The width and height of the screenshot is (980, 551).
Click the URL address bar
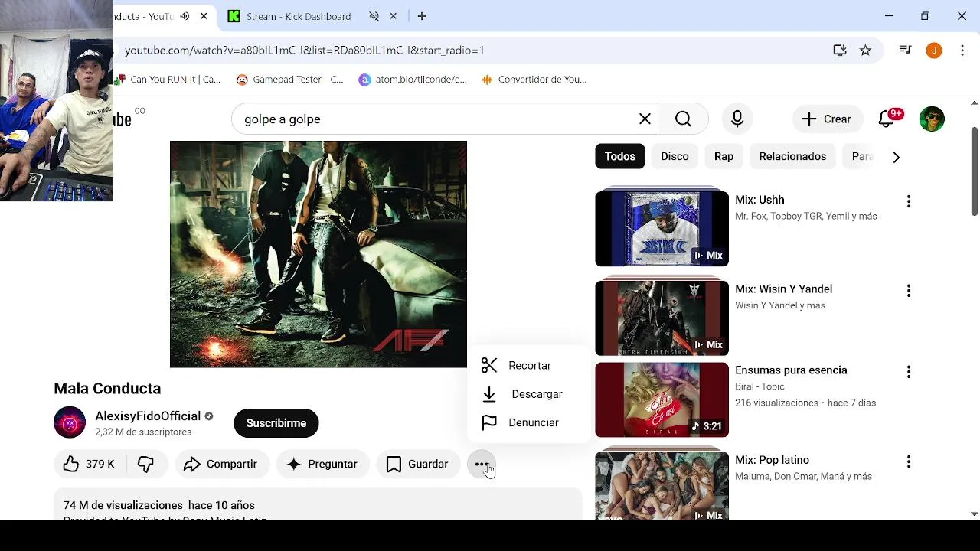coord(475,51)
